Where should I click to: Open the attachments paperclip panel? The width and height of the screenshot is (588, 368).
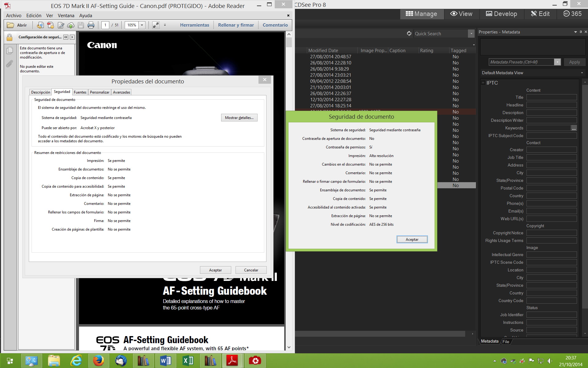click(10, 64)
